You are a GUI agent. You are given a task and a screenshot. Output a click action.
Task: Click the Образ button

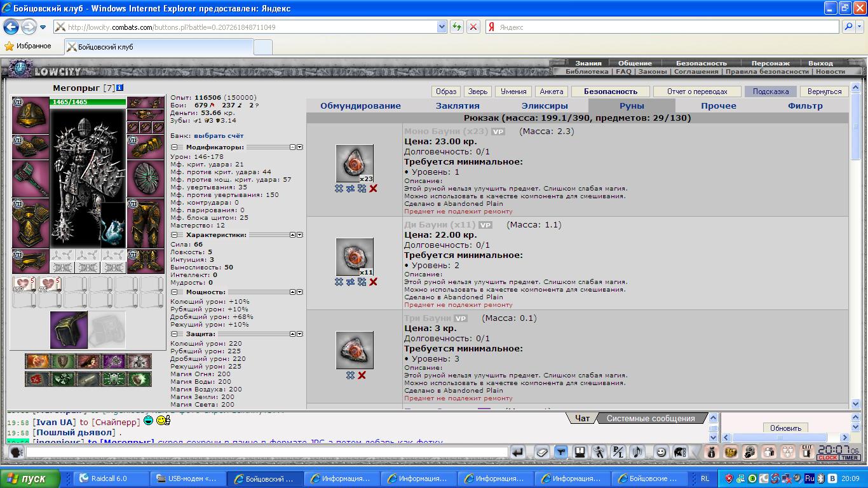(x=446, y=91)
